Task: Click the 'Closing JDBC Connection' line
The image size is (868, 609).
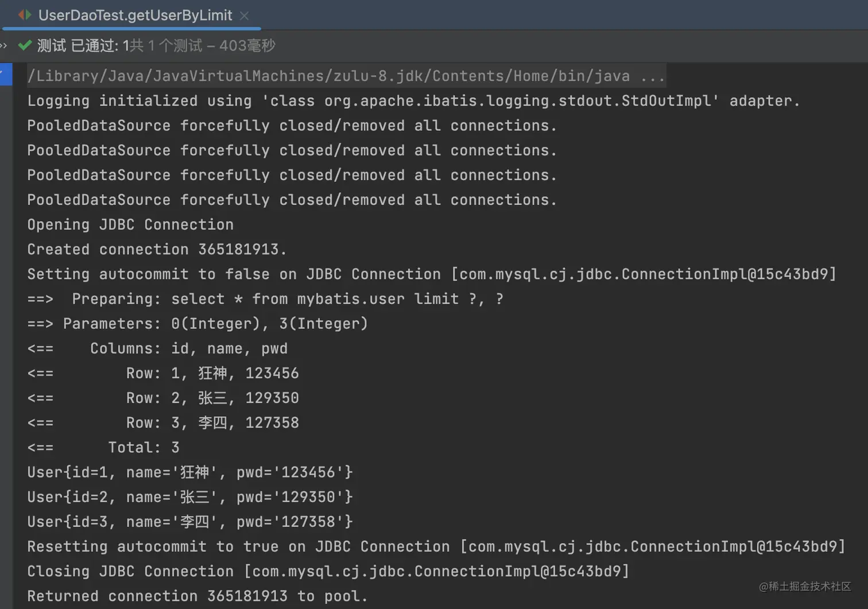Action: point(328,571)
